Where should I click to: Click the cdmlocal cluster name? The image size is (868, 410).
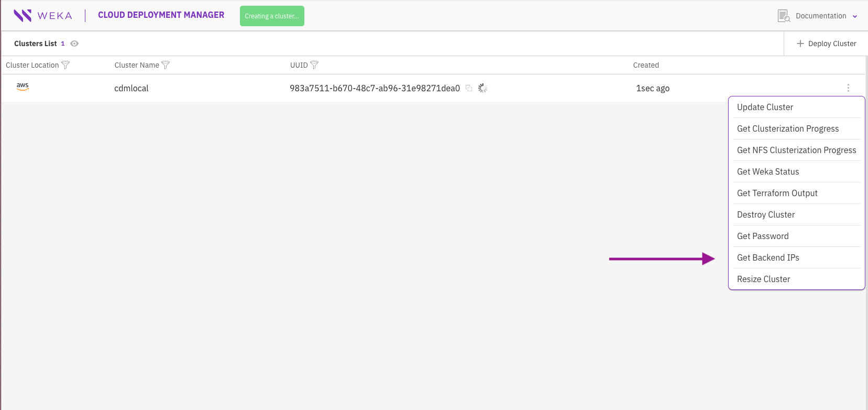click(x=131, y=88)
